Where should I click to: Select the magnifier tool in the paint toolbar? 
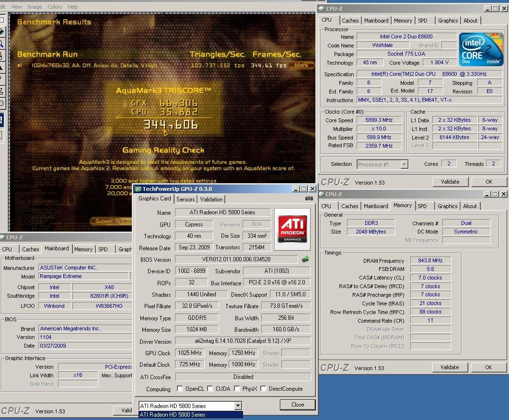1,44
